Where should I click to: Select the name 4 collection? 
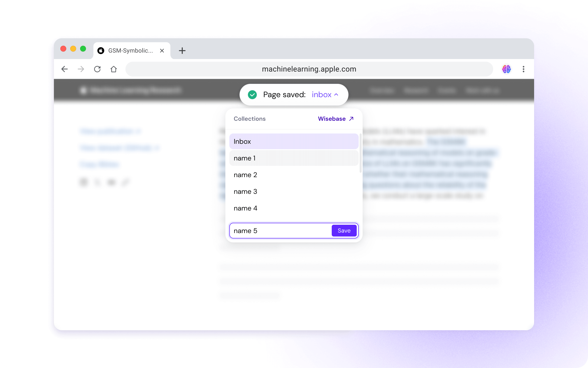[294, 208]
